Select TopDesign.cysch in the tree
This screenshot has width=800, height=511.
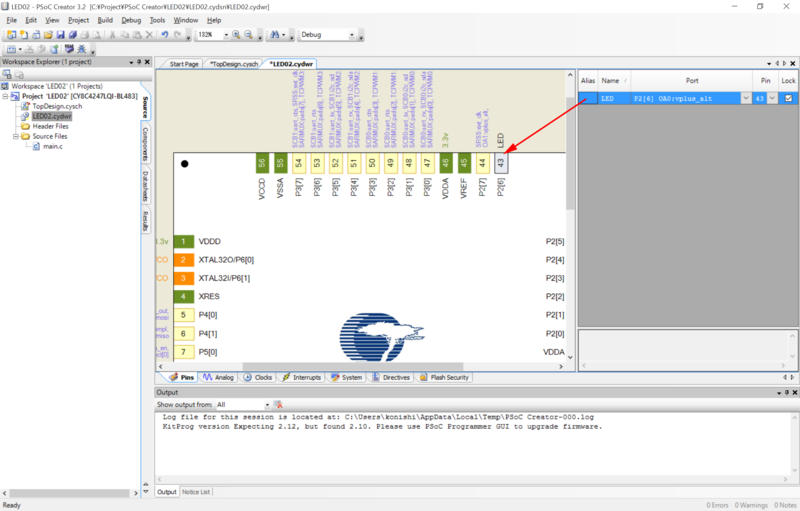coord(57,106)
